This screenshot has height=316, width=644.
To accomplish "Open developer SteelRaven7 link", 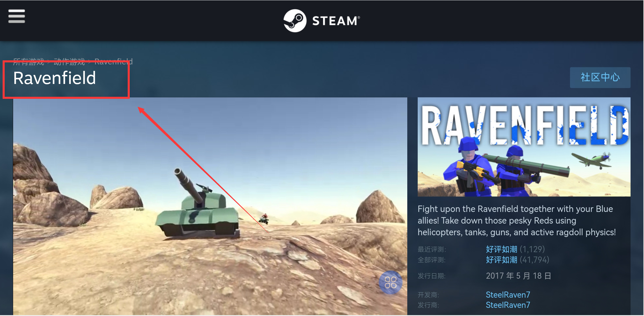I will coord(508,295).
